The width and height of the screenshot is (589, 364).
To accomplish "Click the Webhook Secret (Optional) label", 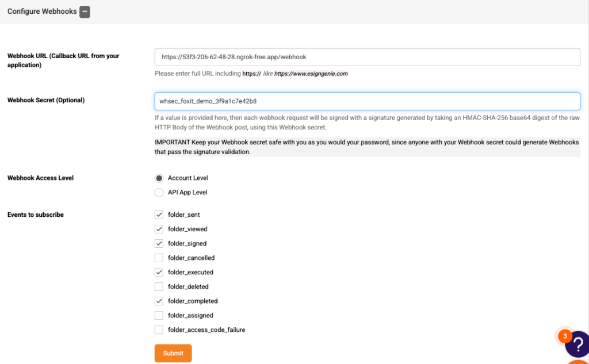I will [x=46, y=100].
